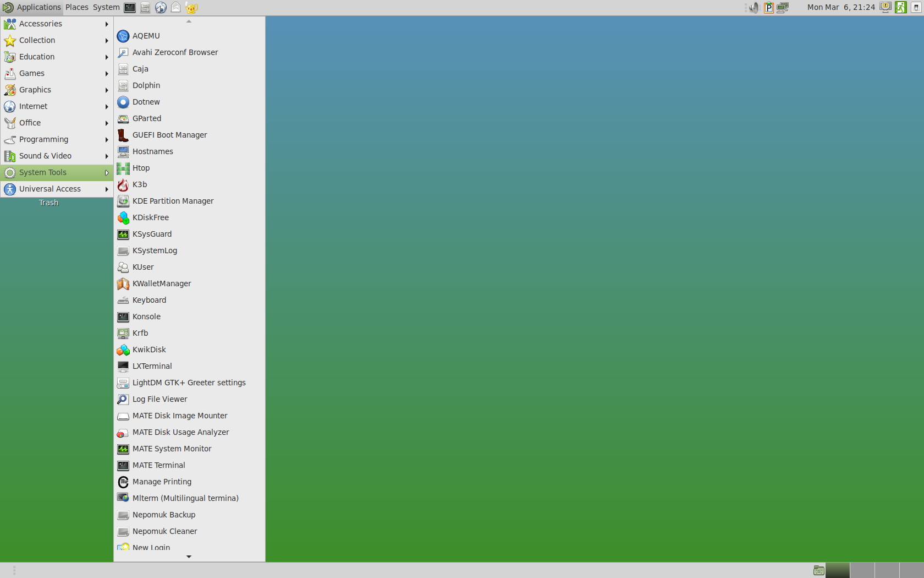924x578 pixels.
Task: Expand the Programming submenu
Action: (x=57, y=139)
